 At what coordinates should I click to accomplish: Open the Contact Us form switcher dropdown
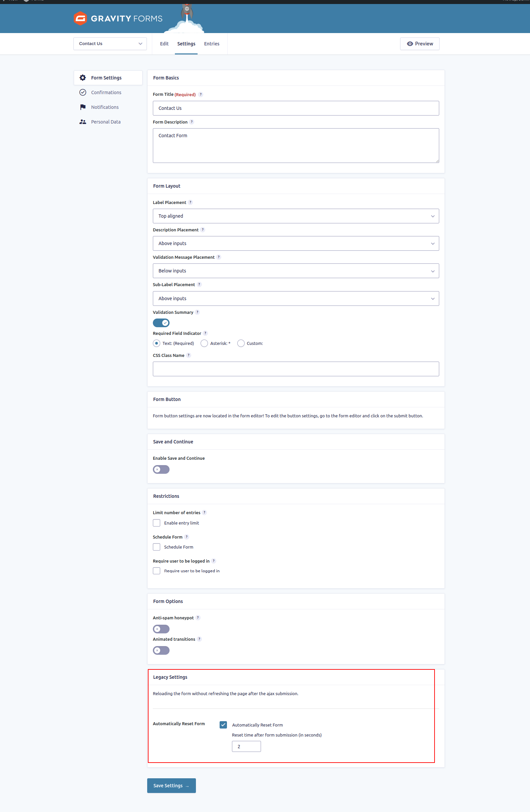110,44
